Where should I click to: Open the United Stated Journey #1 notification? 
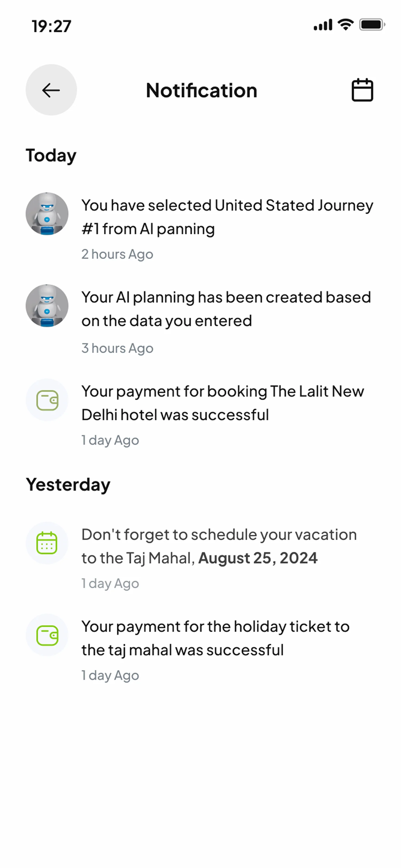tap(227, 217)
